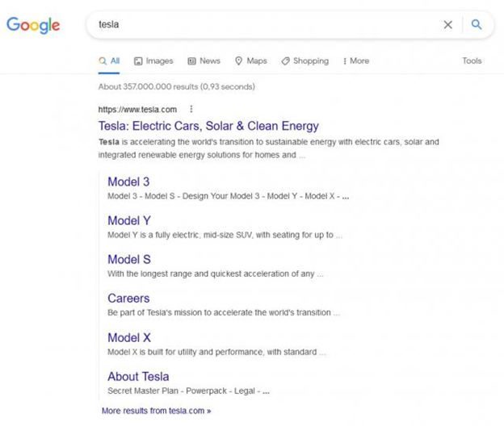Go to the Model S sitelink
Screen dimensions: 504x426
129,259
